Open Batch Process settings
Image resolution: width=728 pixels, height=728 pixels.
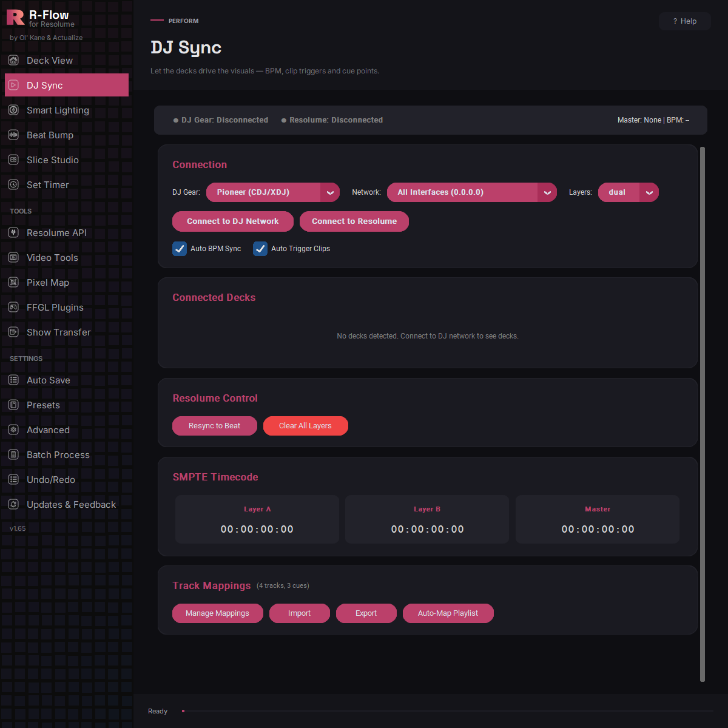(67, 454)
